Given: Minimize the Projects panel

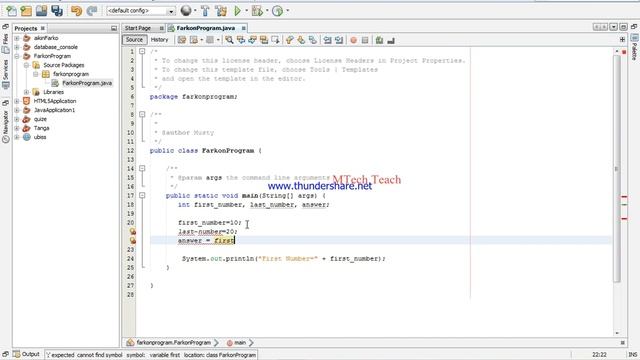Looking at the screenshot, I should (114, 29).
